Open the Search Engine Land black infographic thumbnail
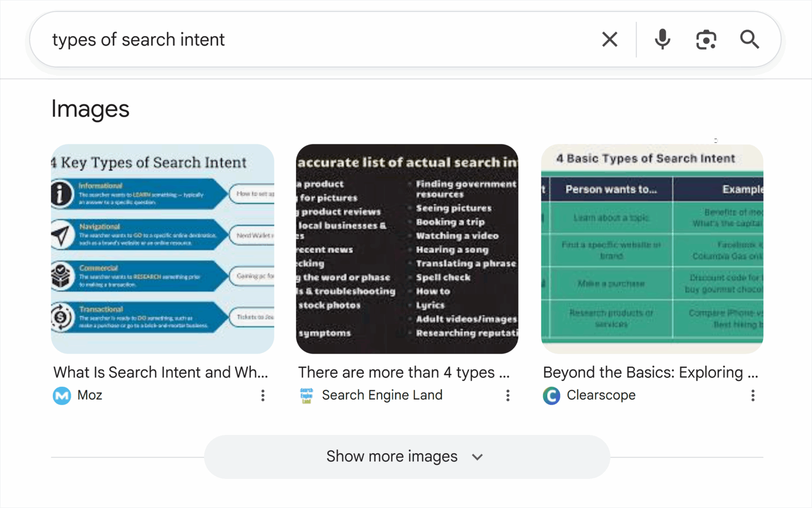Image resolution: width=812 pixels, height=508 pixels. pos(407,248)
